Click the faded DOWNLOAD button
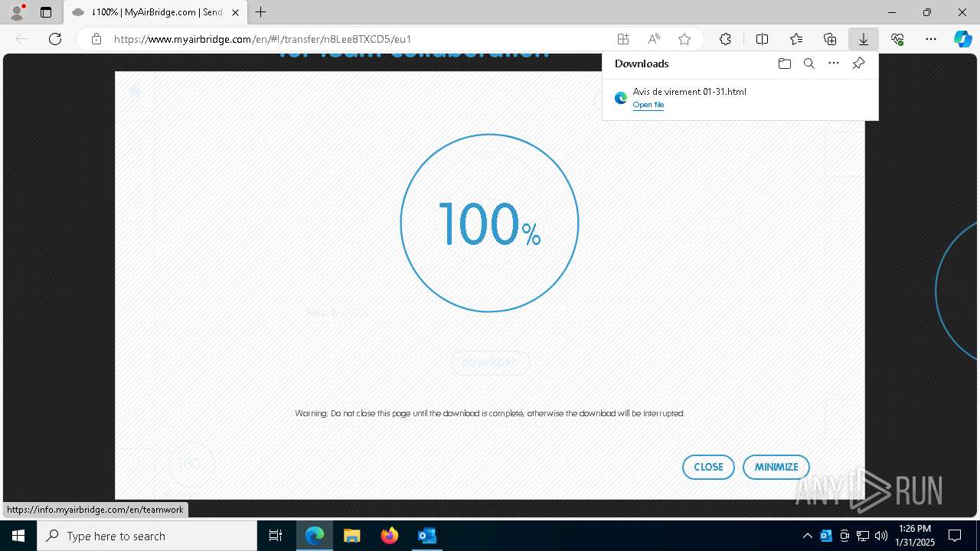980x551 pixels. [490, 363]
